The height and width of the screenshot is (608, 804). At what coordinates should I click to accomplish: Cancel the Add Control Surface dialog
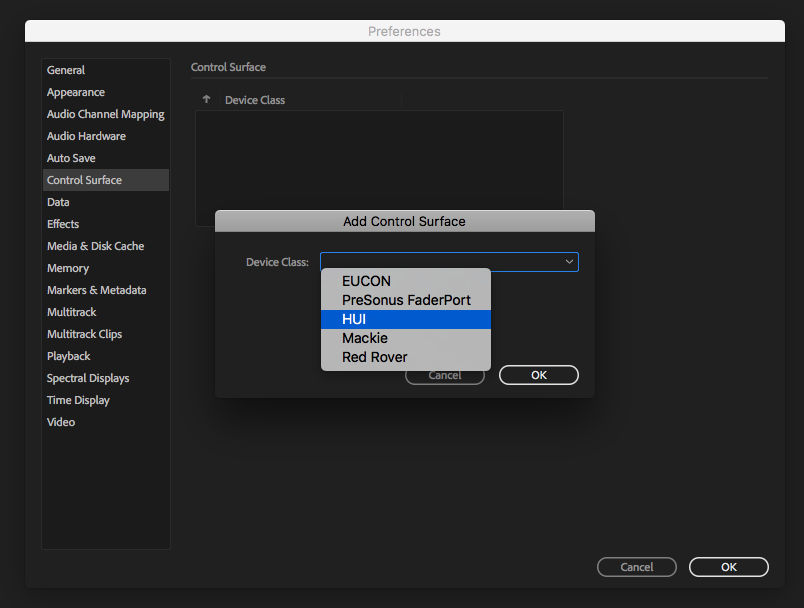tap(444, 374)
